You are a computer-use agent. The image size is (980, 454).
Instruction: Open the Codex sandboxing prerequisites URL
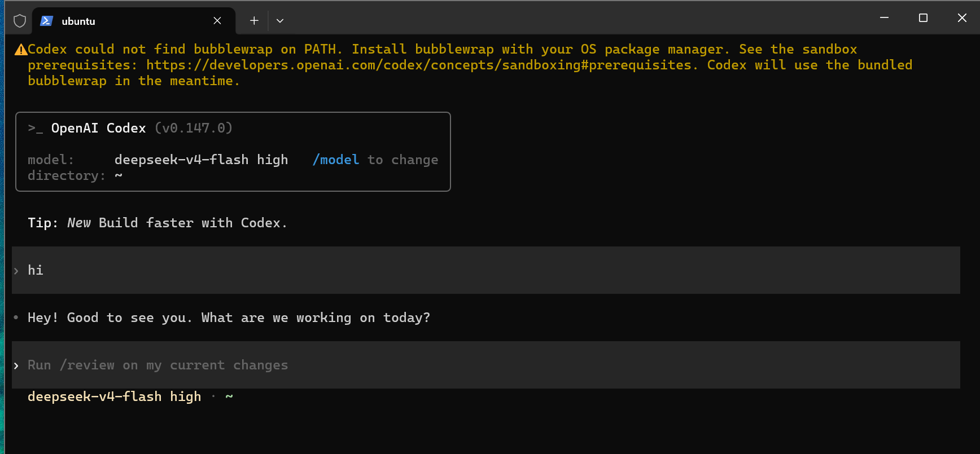pos(419,65)
